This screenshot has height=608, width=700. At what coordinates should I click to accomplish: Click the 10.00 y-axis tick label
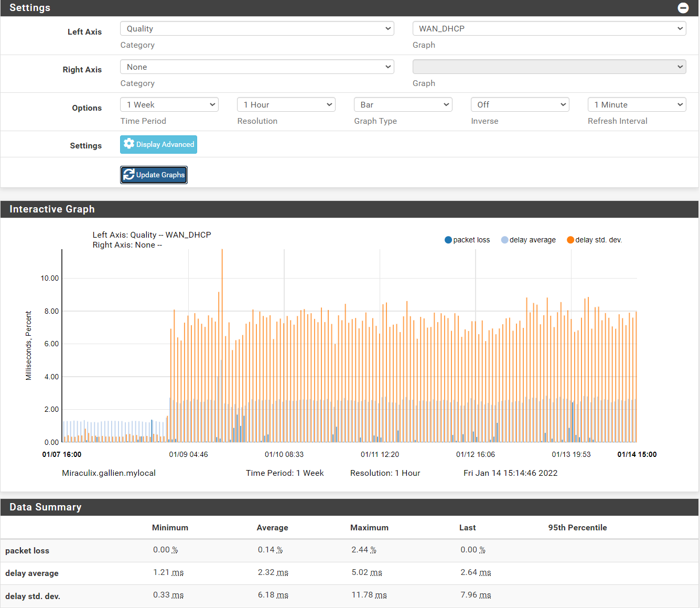click(50, 278)
